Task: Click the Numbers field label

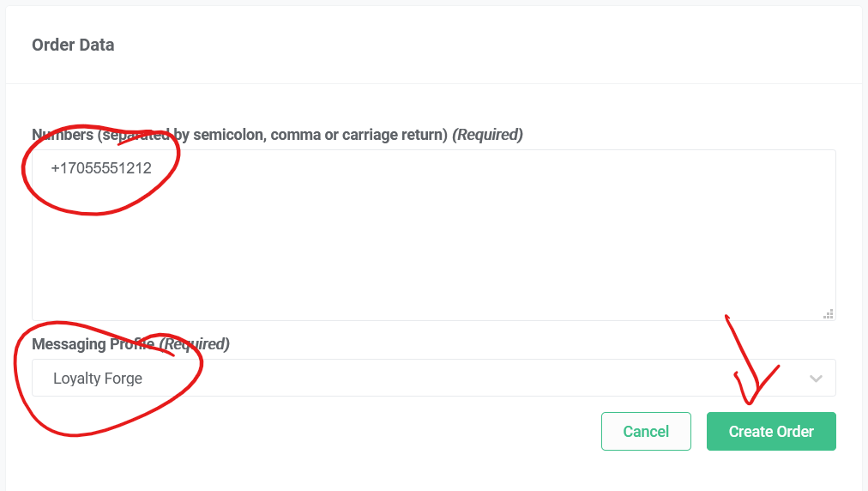Action: (x=240, y=135)
